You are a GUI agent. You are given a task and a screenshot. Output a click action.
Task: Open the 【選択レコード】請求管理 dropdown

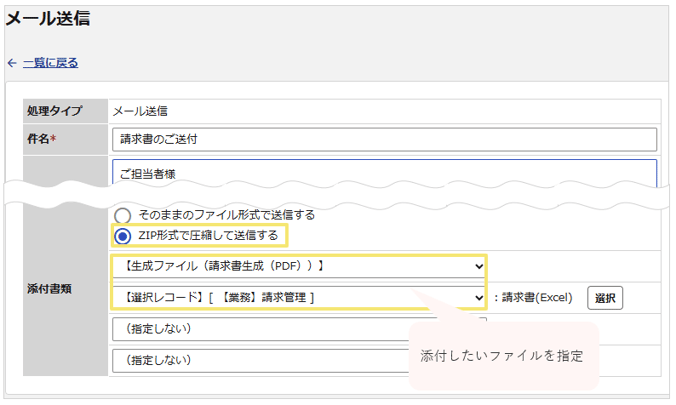[299, 298]
